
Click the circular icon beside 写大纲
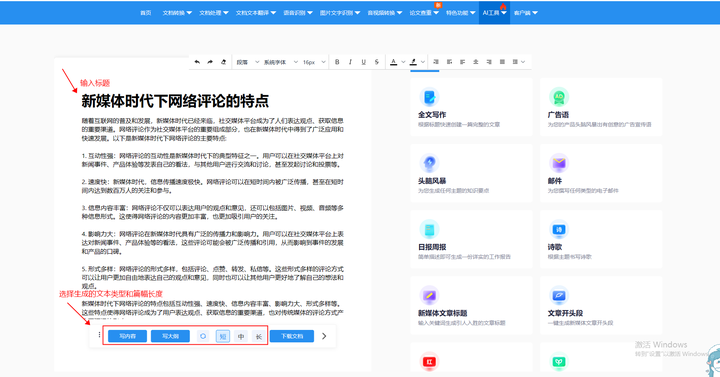tap(203, 336)
